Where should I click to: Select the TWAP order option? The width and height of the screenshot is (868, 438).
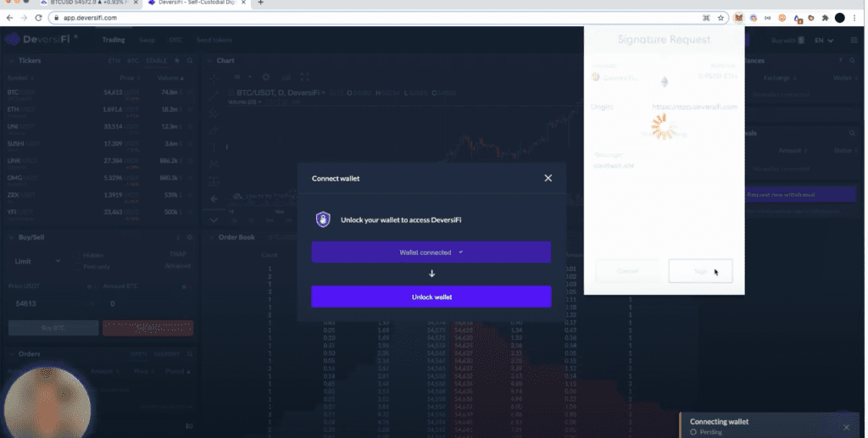coord(178,254)
